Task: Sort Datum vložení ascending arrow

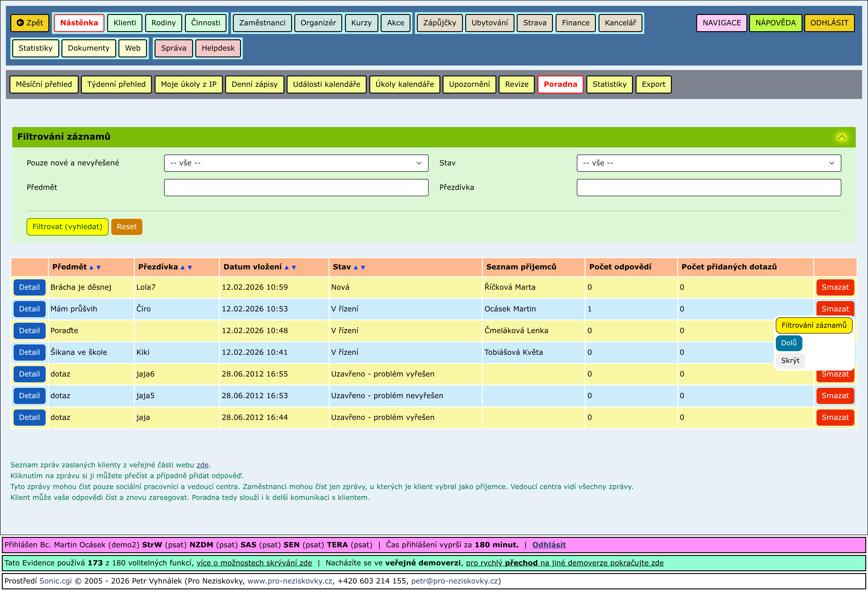Action: click(x=286, y=267)
